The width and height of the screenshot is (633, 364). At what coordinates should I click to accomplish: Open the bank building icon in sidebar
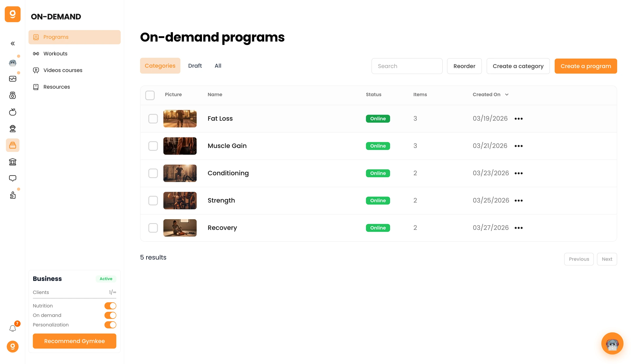coord(13,162)
